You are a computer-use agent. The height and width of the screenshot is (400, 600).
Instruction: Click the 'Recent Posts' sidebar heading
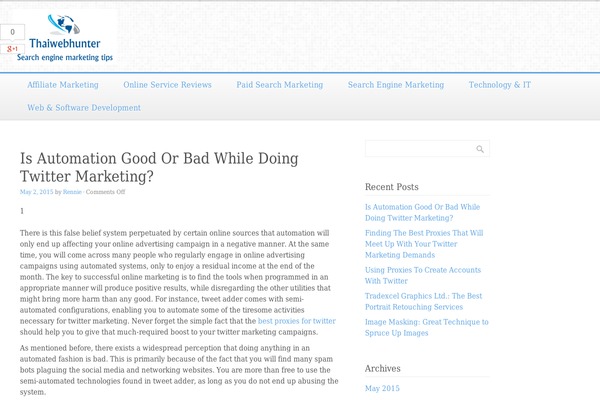pos(391,187)
